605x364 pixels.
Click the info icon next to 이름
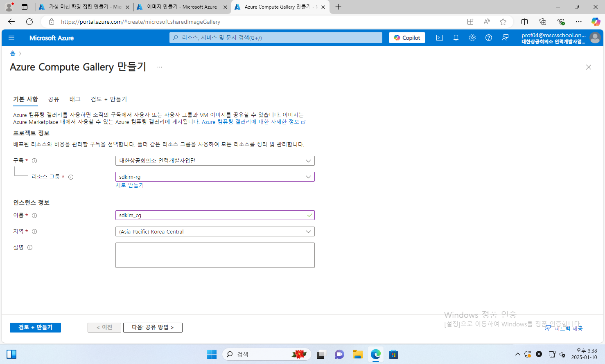[34, 216]
